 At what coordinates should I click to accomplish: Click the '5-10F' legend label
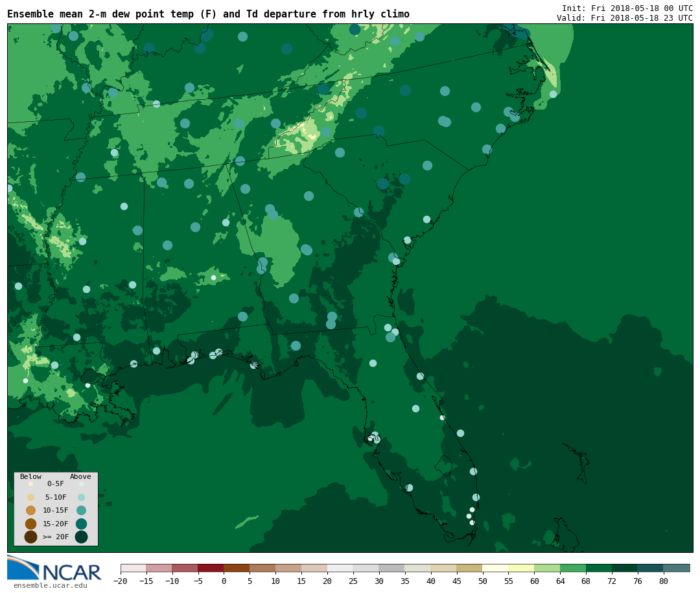point(56,497)
